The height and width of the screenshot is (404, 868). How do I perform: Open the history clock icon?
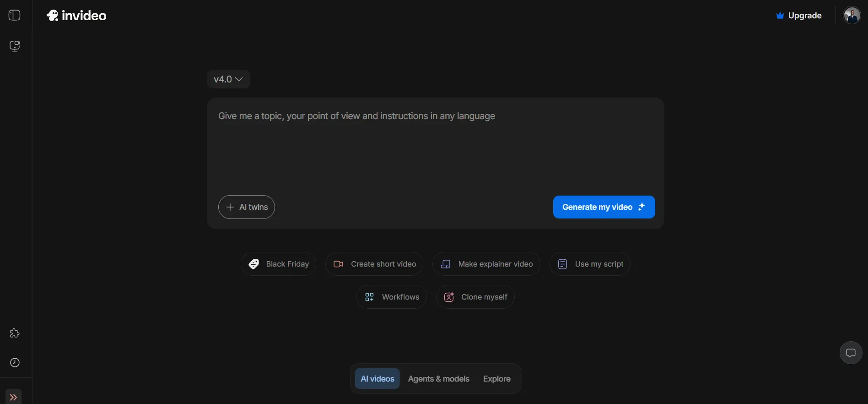[15, 362]
